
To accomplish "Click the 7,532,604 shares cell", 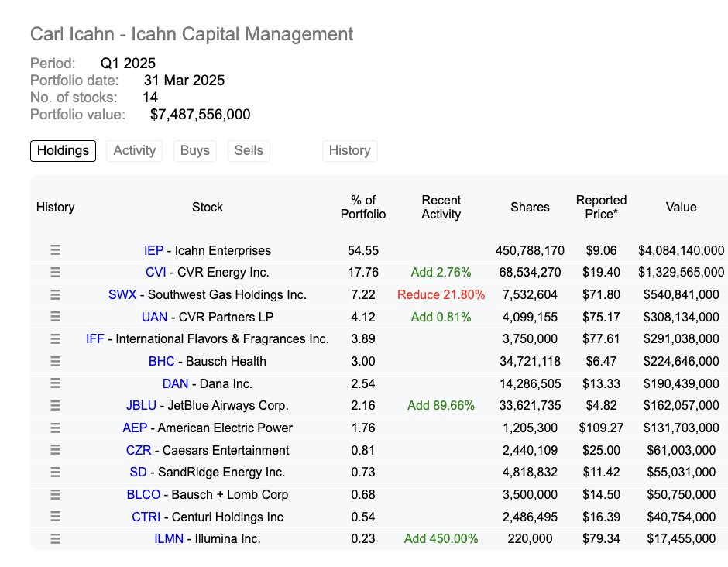I will (530, 294).
